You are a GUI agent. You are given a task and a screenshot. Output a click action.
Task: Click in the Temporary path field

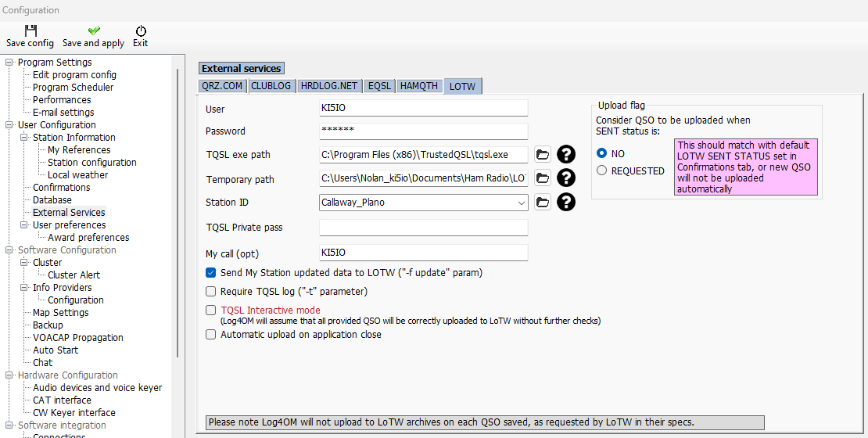(x=424, y=178)
